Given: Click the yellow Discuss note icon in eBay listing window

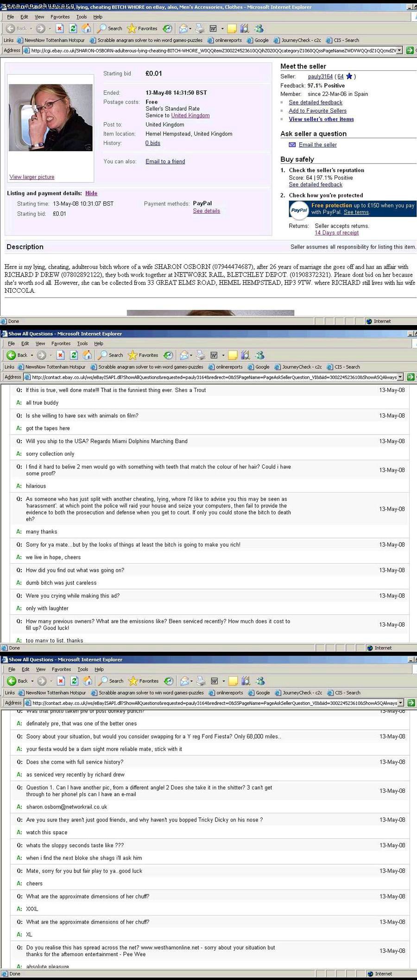Looking at the screenshot, I should point(232,29).
